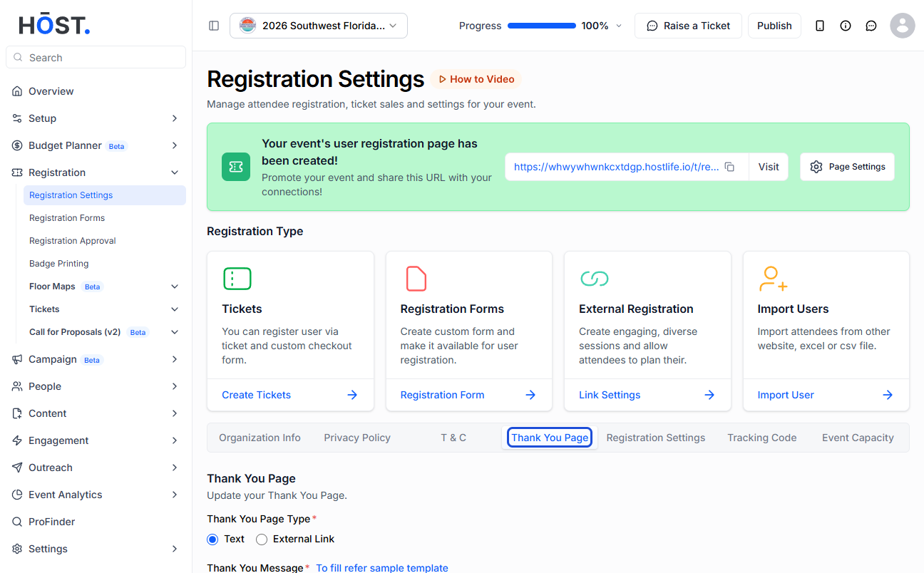
Task: Expand Call for Proposals (v2) chevron
Action: pos(175,332)
